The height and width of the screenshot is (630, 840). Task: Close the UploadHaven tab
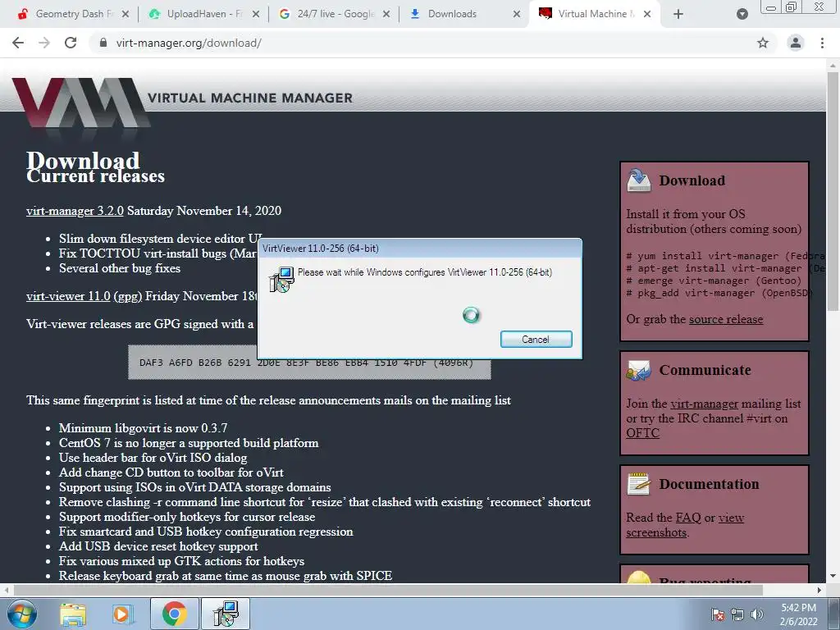tap(256, 14)
